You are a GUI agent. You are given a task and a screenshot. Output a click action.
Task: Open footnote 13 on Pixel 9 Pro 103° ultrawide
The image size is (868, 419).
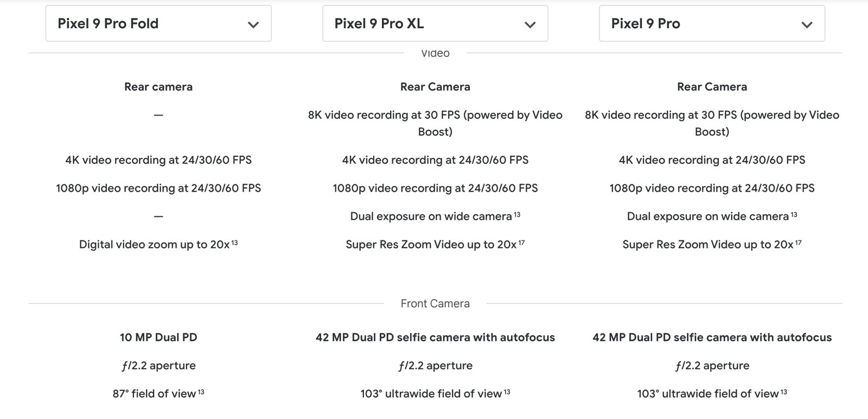coord(783,392)
